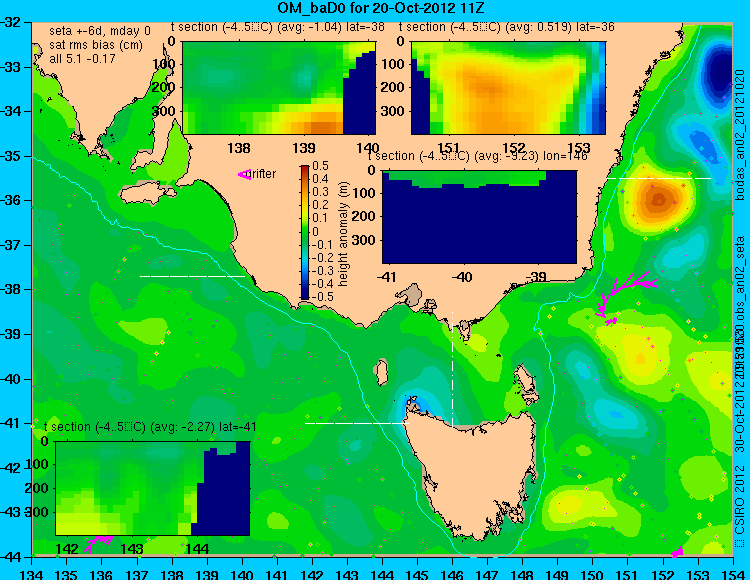750x580 pixels.
Task: Click the Tasmania landmass
Action: [471, 473]
